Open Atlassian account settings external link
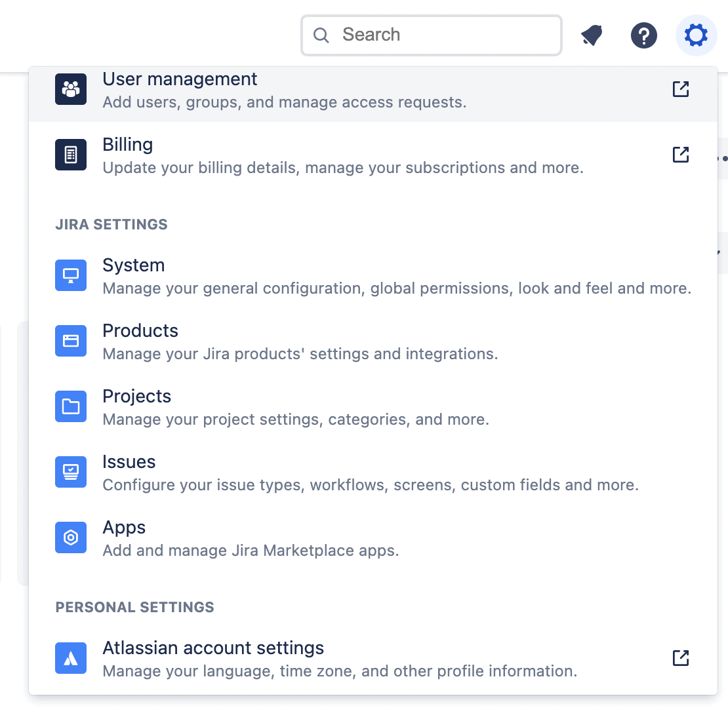 (681, 657)
